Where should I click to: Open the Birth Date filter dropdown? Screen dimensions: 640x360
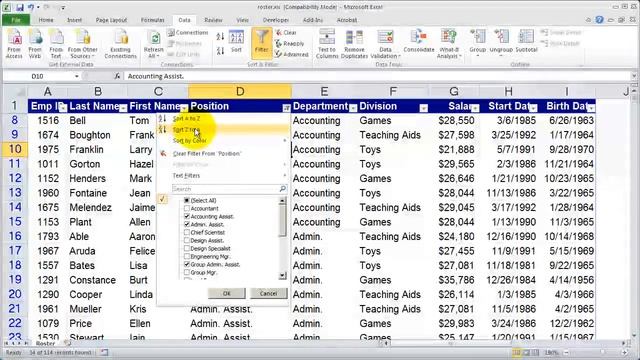(x=591, y=108)
